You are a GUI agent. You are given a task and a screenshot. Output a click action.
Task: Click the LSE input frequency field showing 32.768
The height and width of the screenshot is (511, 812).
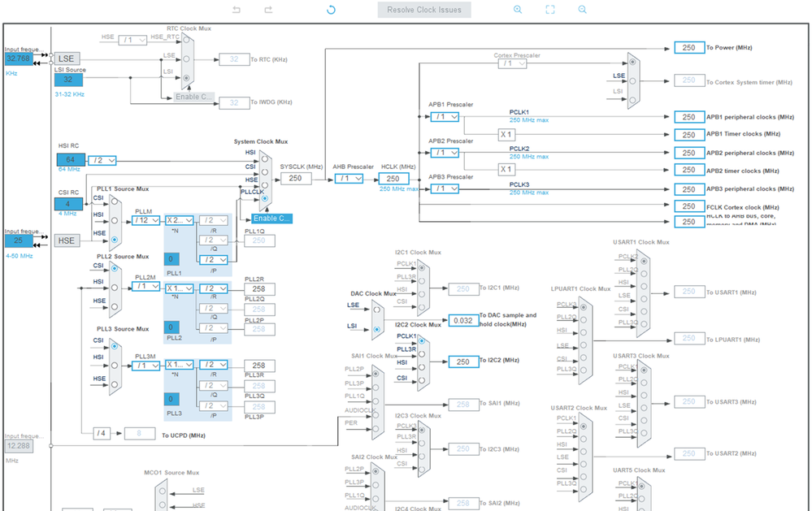pyautogui.click(x=19, y=58)
